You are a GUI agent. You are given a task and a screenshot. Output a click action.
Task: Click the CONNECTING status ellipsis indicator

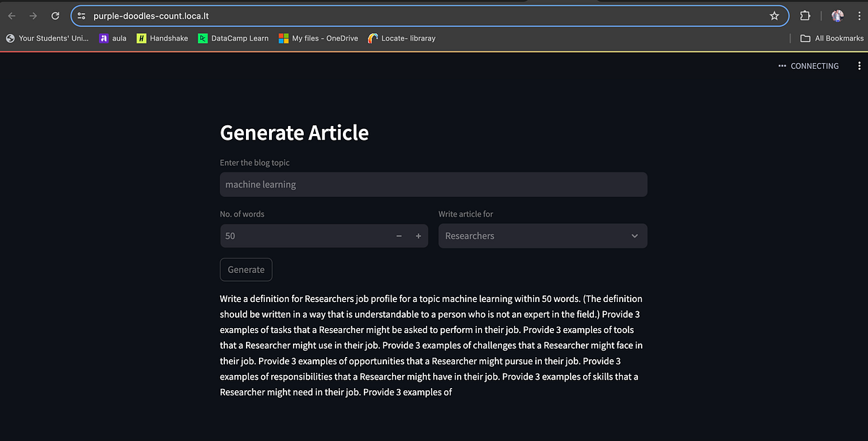click(781, 65)
